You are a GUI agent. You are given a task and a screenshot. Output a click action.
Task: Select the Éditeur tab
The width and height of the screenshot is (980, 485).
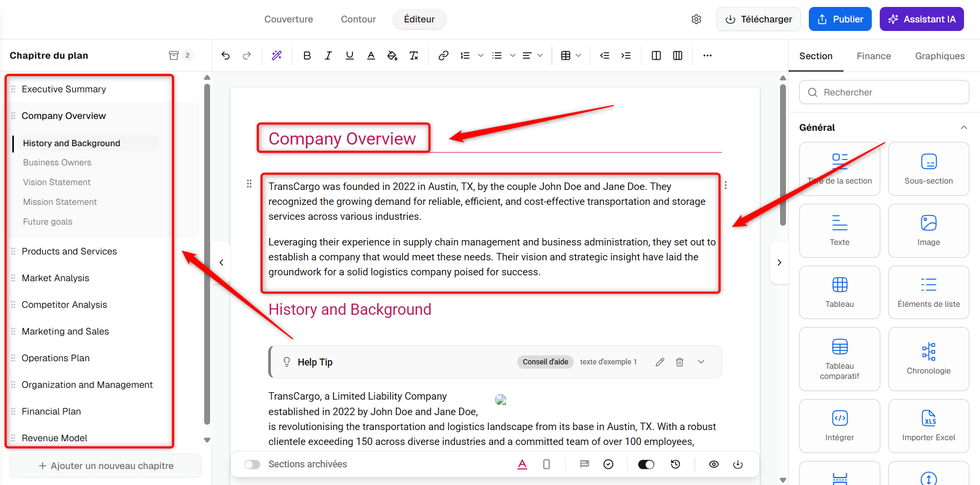pos(420,19)
